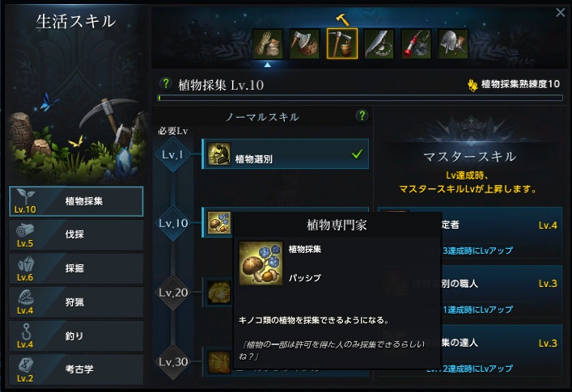Click the Lv.20 skill icon
The height and width of the screenshot is (392, 572).
(x=219, y=292)
